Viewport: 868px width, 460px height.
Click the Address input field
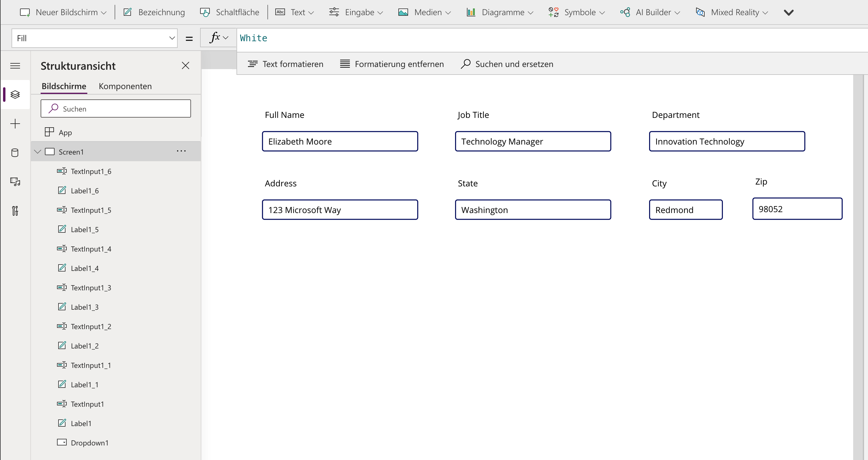point(340,210)
